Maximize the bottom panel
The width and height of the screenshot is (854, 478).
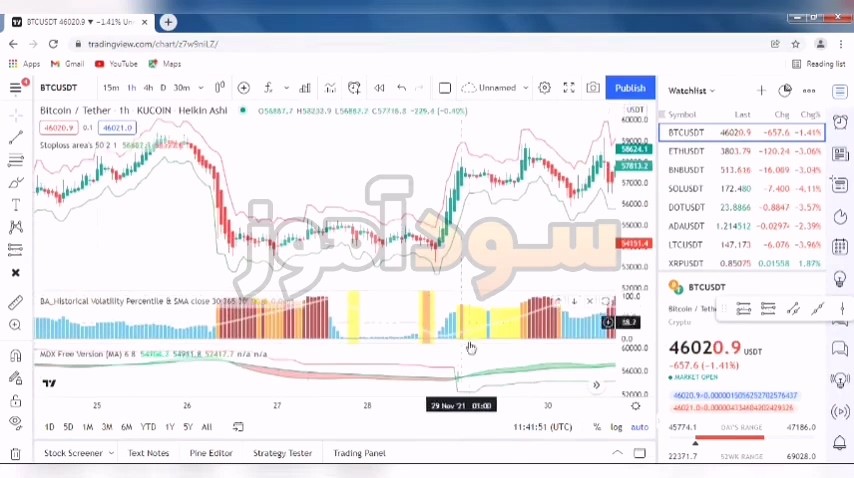[x=639, y=453]
